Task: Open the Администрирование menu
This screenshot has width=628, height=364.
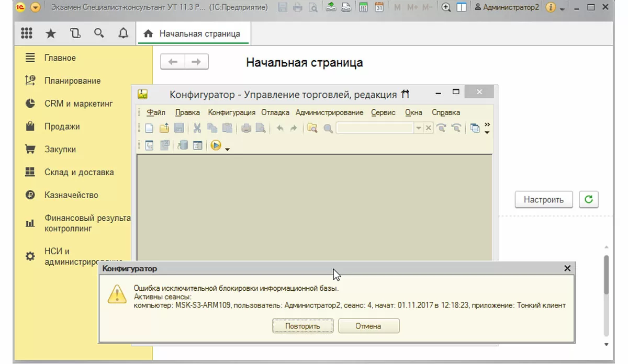Action: click(x=329, y=112)
